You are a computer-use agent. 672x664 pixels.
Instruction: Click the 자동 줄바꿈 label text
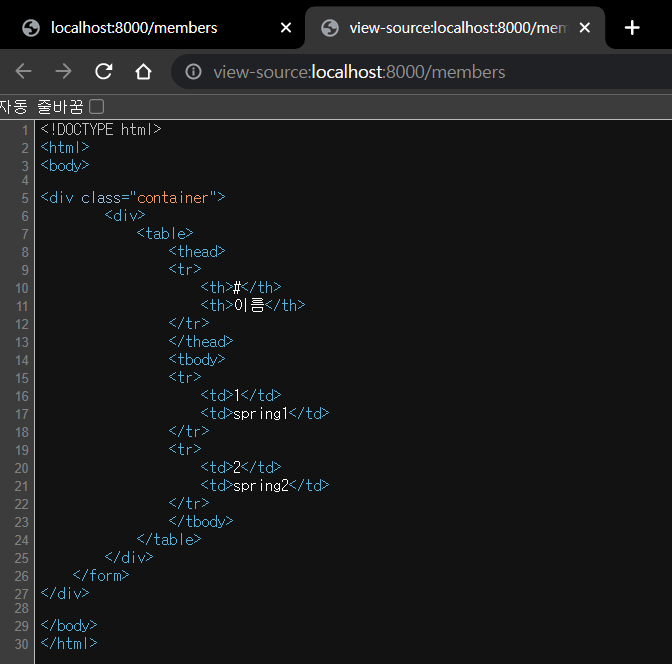point(41,106)
